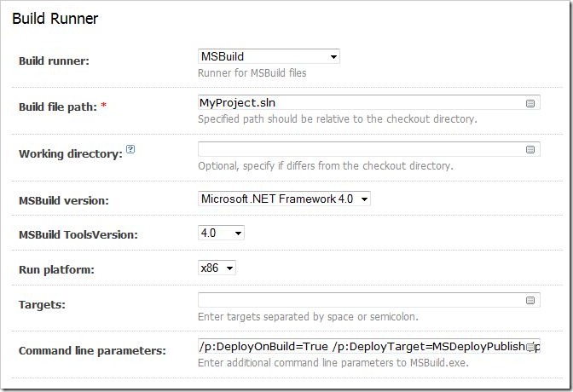Open the Build runner dropdown

(269, 56)
